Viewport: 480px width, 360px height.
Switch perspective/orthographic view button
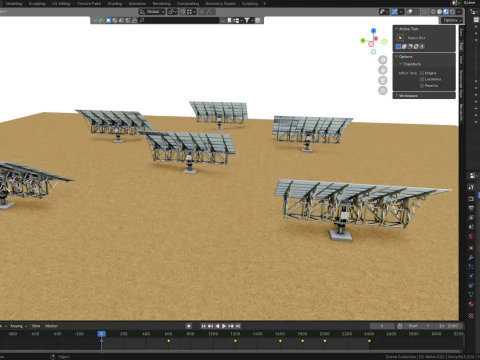[383, 91]
